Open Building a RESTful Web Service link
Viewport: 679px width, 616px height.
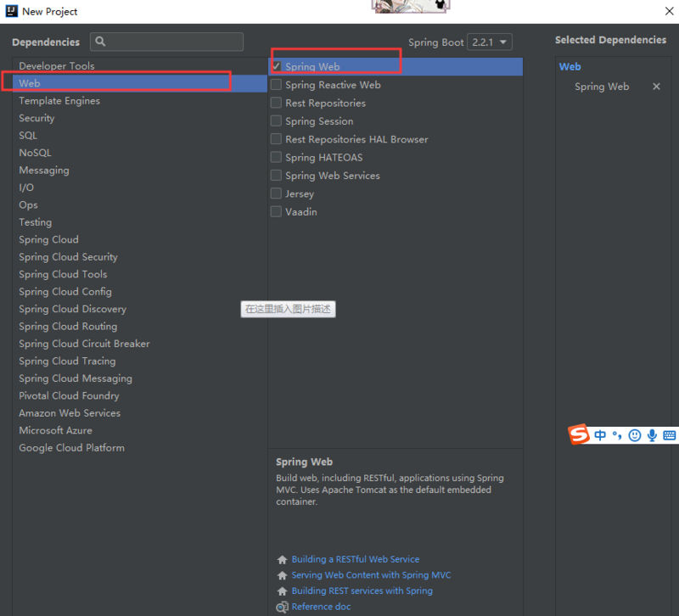click(356, 559)
